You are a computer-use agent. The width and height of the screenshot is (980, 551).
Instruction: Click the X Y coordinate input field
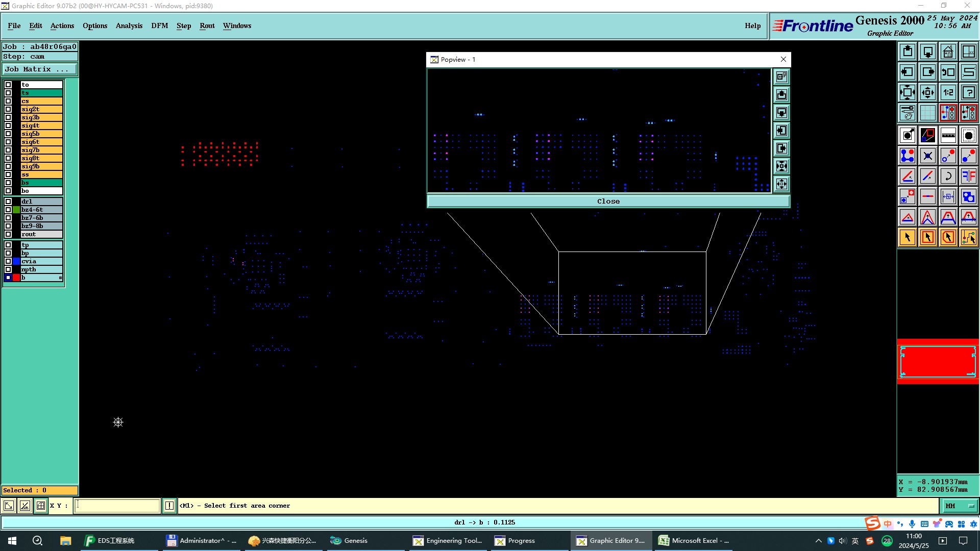(117, 506)
